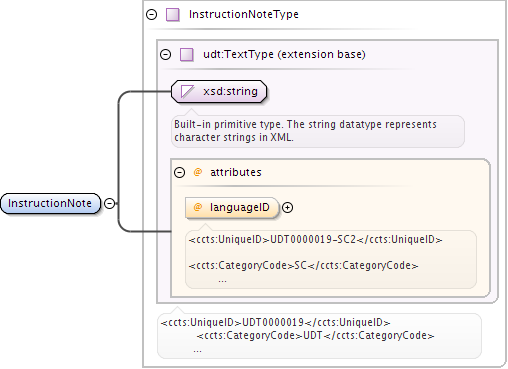Click the UDT0000019-SC2 UniqueID annotation

[x=315, y=240]
